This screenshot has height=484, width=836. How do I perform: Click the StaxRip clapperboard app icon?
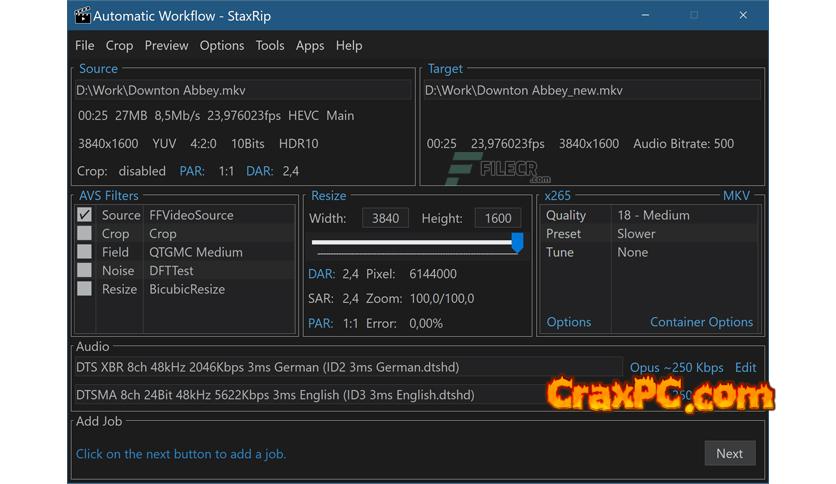point(83,15)
